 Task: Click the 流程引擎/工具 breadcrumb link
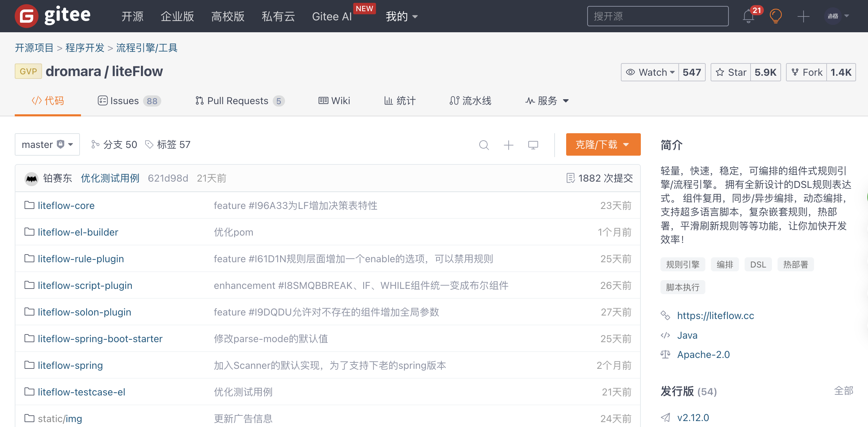tap(147, 48)
